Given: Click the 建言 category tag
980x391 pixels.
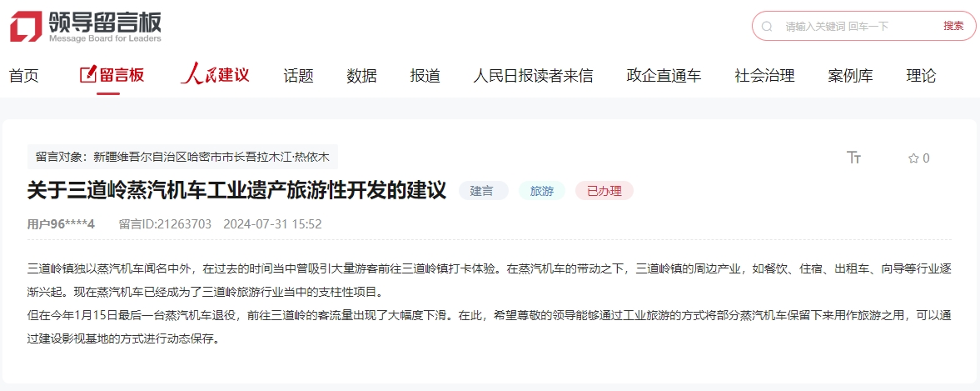Looking at the screenshot, I should tap(483, 191).
